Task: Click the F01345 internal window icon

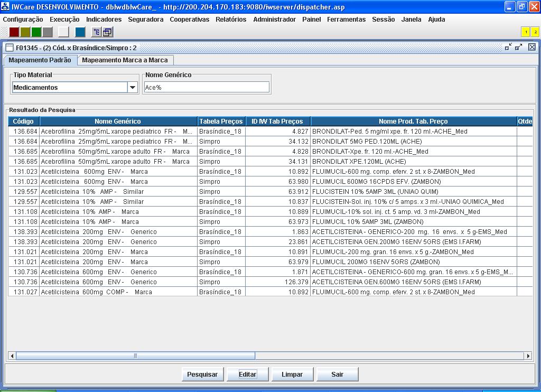Action: [x=10, y=48]
